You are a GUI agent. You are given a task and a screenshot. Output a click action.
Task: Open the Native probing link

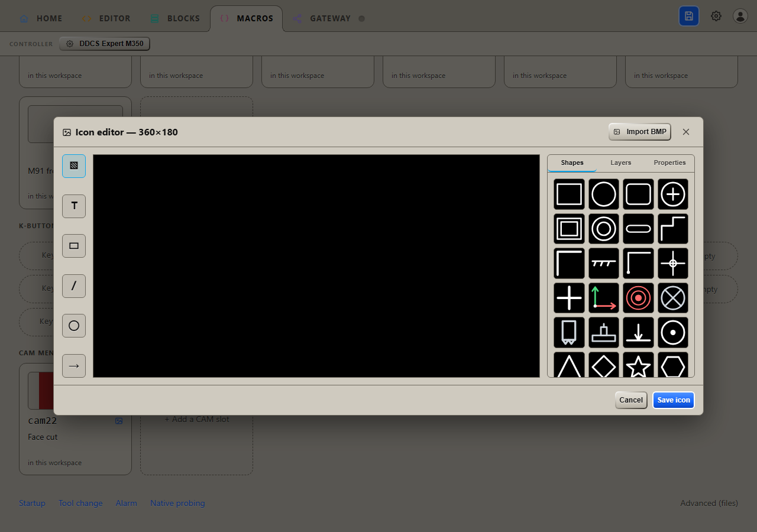tap(177, 503)
